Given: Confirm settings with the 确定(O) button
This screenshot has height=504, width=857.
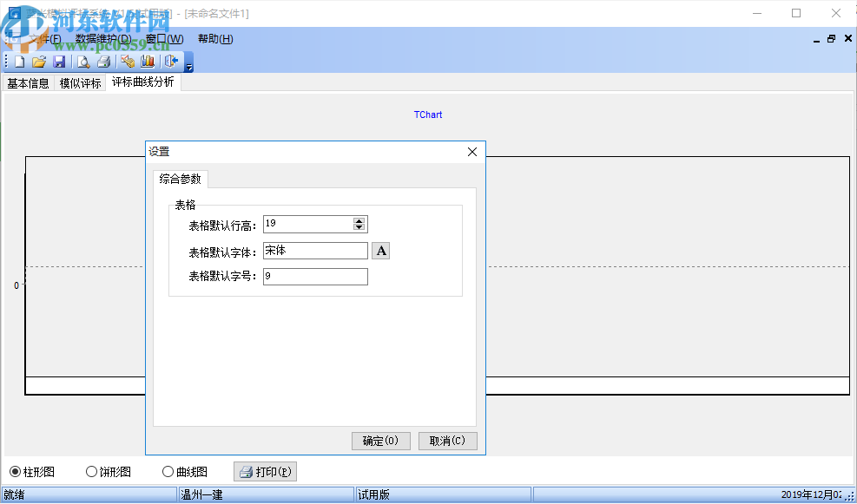Looking at the screenshot, I should click(x=380, y=440).
